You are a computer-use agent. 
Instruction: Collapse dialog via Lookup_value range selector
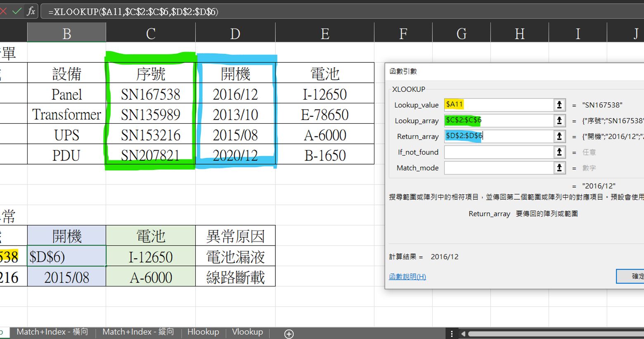[x=559, y=105]
